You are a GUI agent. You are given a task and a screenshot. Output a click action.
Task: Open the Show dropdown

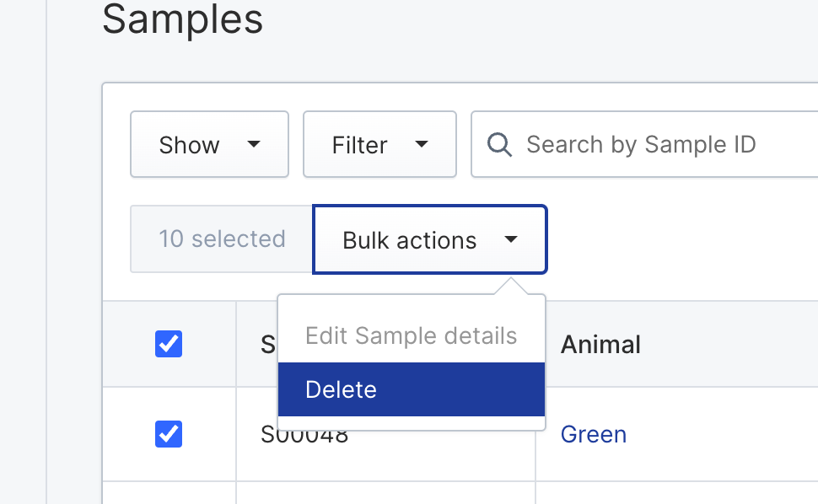(209, 144)
